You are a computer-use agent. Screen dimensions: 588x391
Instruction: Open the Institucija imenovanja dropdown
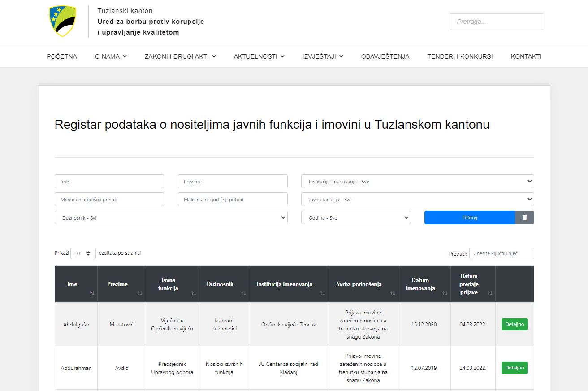tap(417, 182)
